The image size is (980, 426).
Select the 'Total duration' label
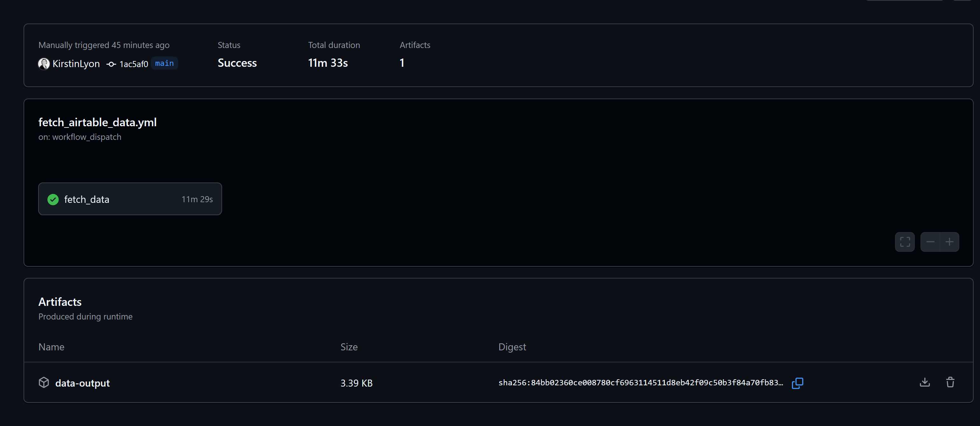[334, 45]
